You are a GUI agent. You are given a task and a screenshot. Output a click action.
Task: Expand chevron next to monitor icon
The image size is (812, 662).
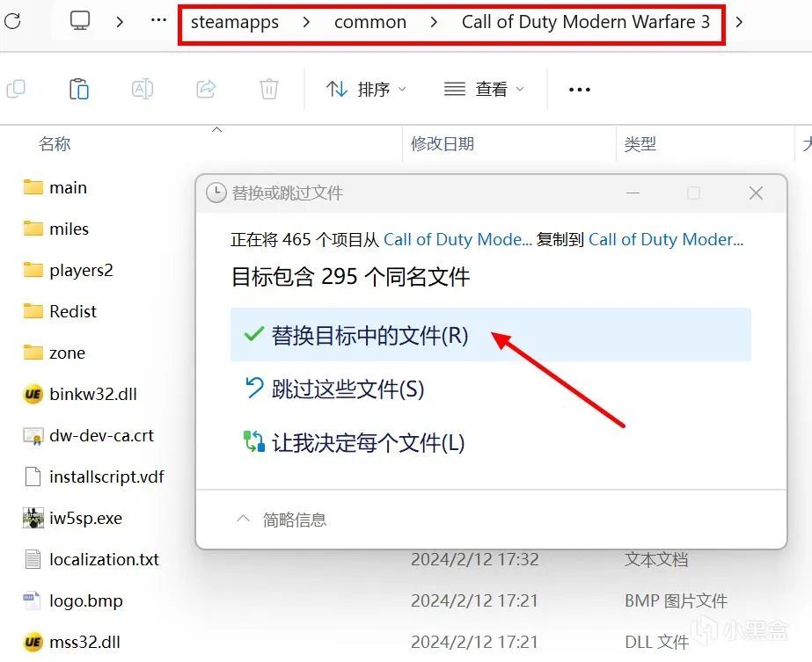tap(120, 22)
